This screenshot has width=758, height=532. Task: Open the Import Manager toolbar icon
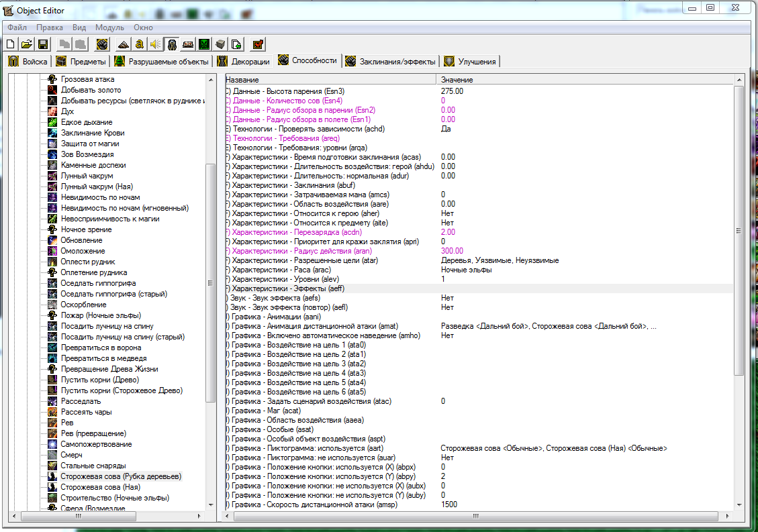click(x=236, y=44)
